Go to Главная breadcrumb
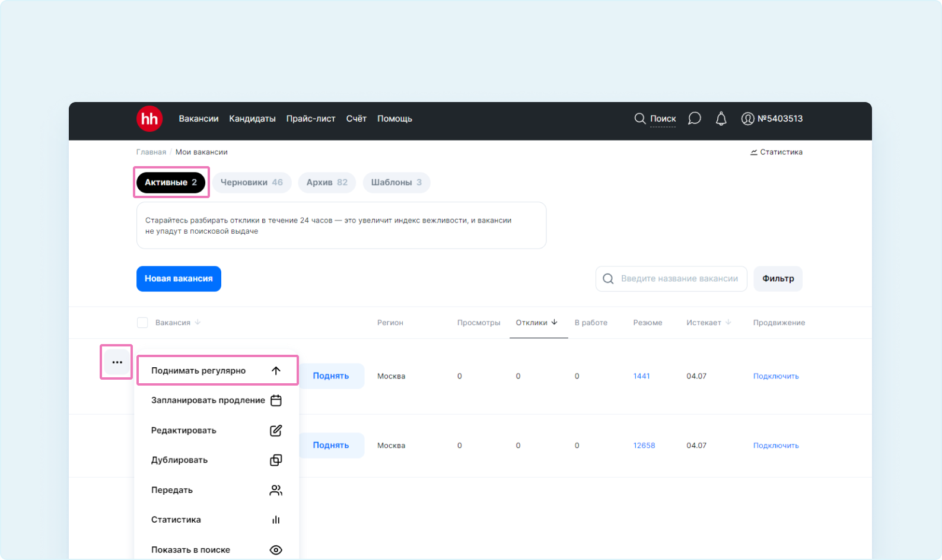This screenshot has width=942, height=560. [x=151, y=152]
